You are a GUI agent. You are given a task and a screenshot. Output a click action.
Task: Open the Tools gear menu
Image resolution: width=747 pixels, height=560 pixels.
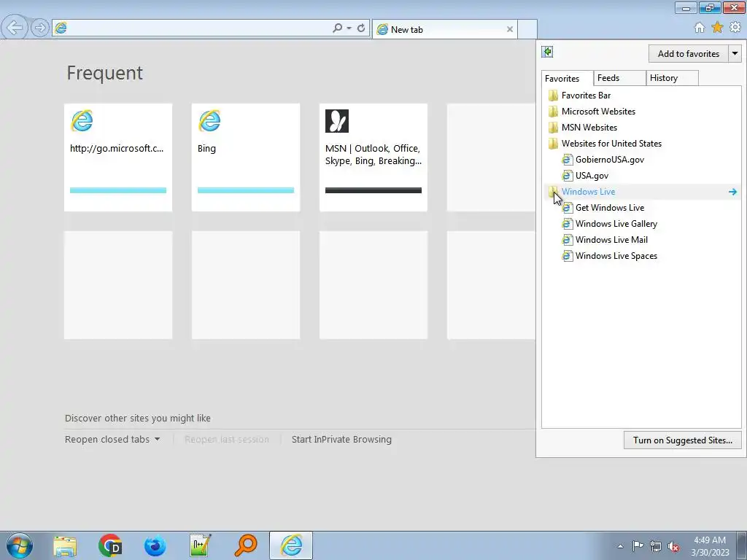click(735, 28)
